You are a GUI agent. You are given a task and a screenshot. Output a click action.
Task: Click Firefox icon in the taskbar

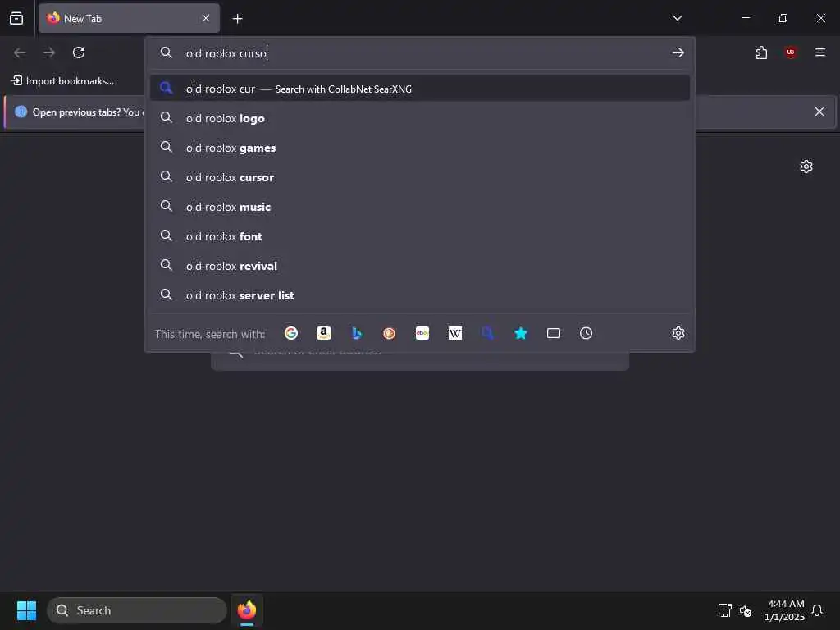[247, 610]
